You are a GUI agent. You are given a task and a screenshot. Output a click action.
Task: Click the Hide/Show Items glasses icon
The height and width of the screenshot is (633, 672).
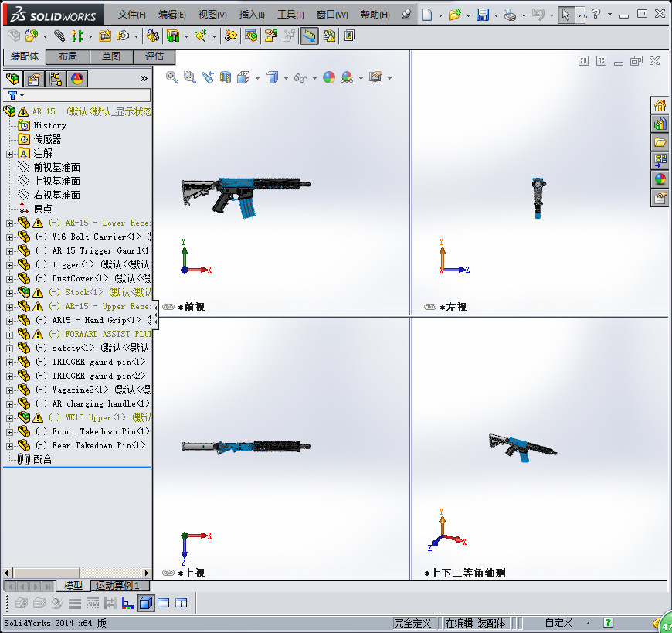click(300, 77)
